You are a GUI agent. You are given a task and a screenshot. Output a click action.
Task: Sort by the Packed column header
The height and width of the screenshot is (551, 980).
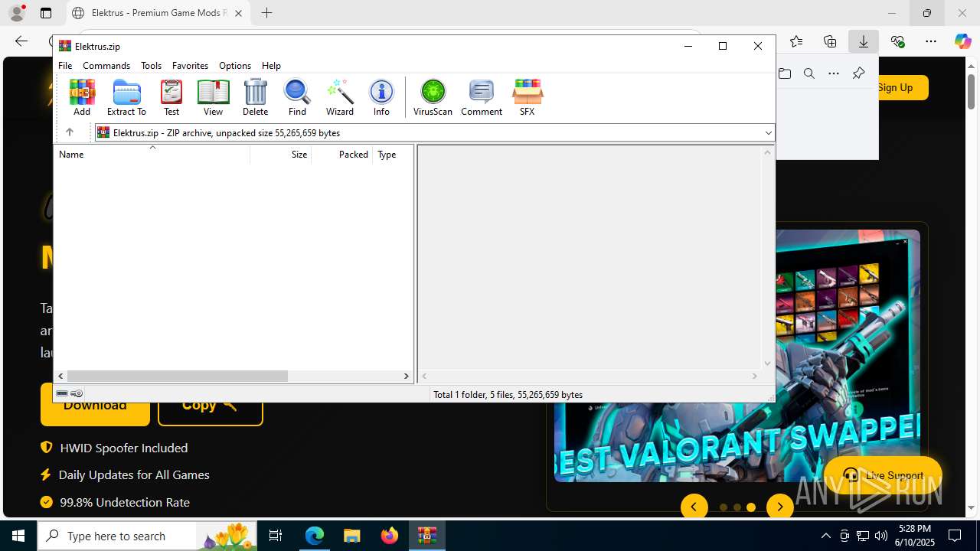pos(341,155)
